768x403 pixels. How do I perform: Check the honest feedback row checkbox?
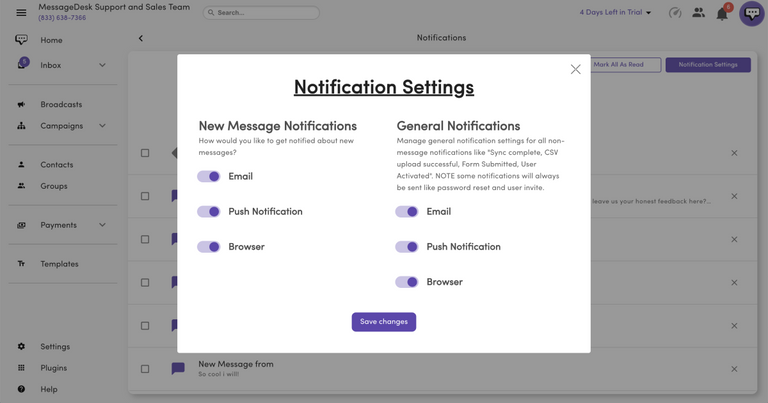(x=145, y=196)
